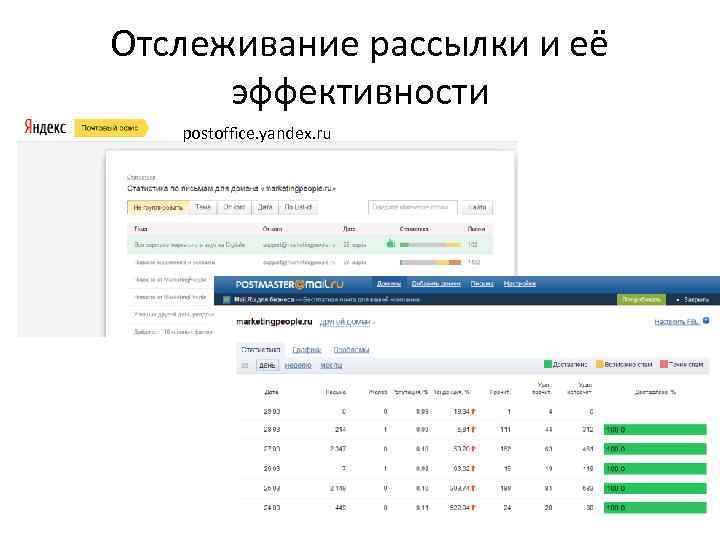Switch to the График tab
Screen dimensions: 720x540
coord(306,350)
